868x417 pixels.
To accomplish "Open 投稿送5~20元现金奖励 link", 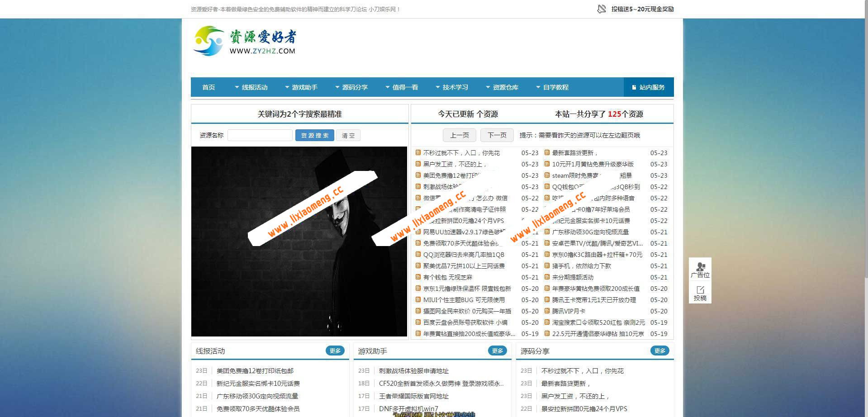I will click(642, 9).
